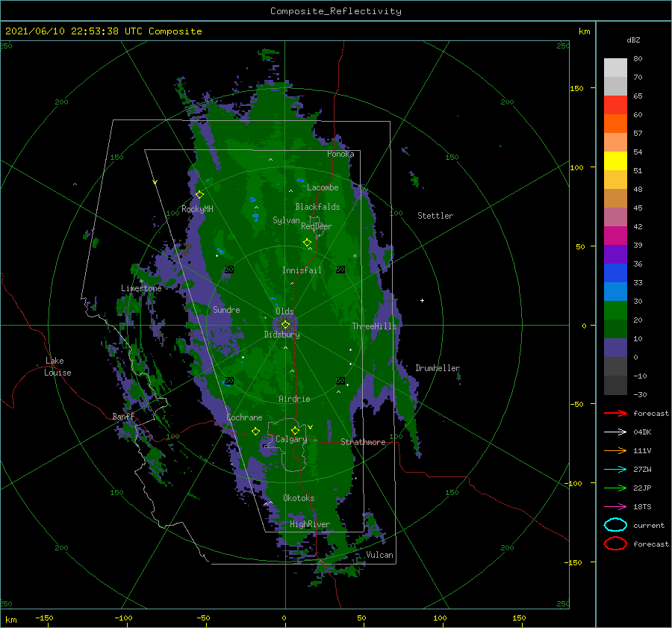The width and height of the screenshot is (672, 628).
Task: Click the Banff town label
Action: tap(123, 416)
